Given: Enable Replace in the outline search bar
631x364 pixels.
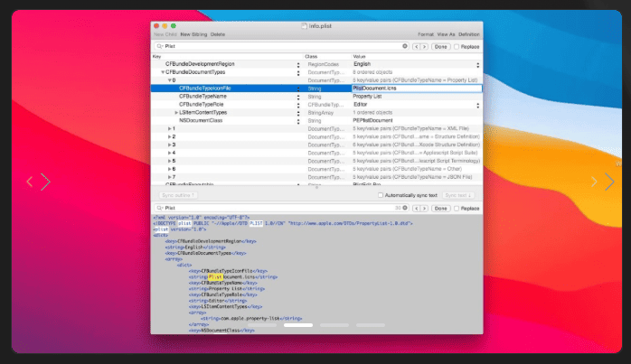Looking at the screenshot, I should [x=457, y=47].
